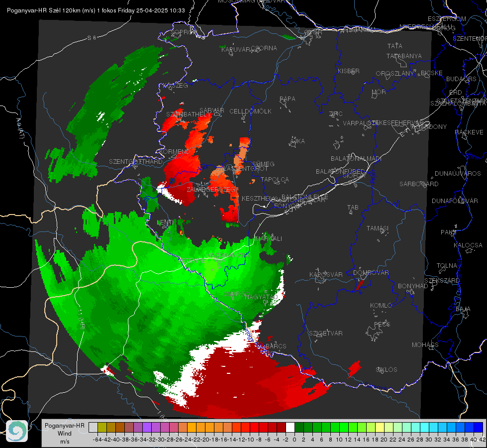Click the SUMEG city label

(263, 164)
